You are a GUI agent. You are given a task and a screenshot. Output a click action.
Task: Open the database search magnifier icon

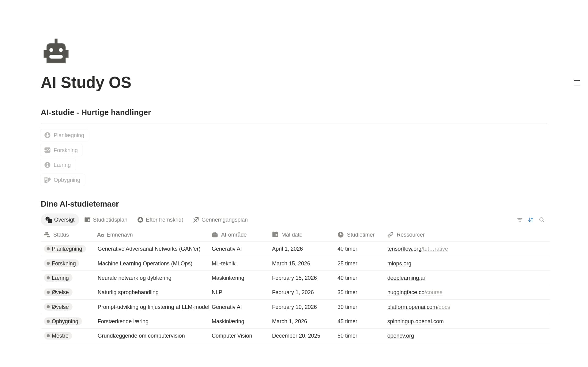pyautogui.click(x=542, y=220)
